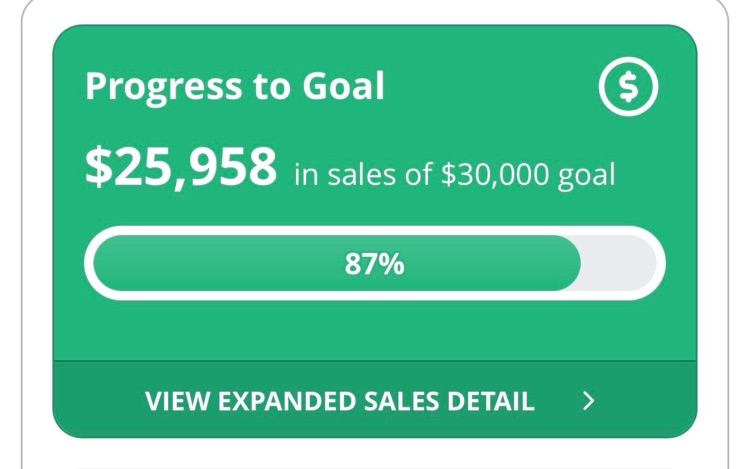The image size is (750, 469).
Task: Click the word "DETAIL" in footer
Action: [x=491, y=402]
